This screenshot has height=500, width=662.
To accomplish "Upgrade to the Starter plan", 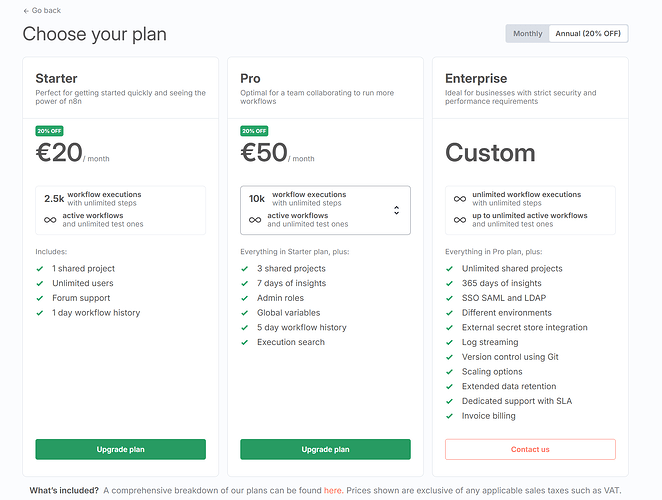I will pos(120,449).
